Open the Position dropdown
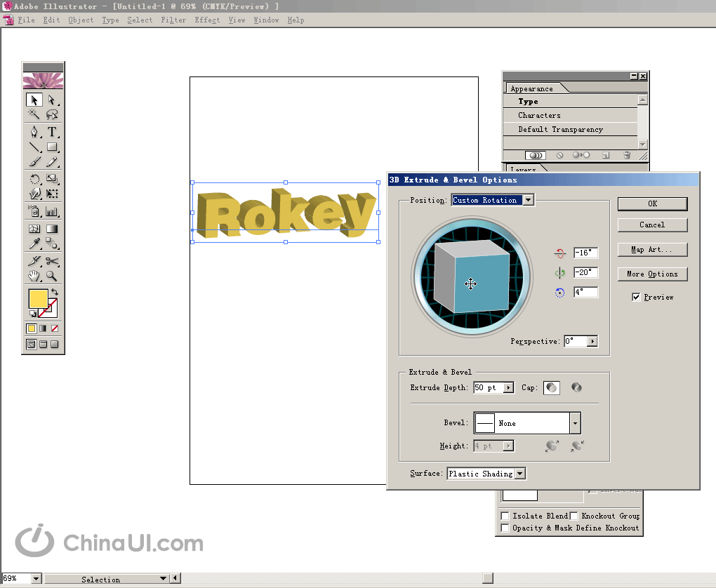Viewport: 716px width, 588px height. tap(529, 200)
